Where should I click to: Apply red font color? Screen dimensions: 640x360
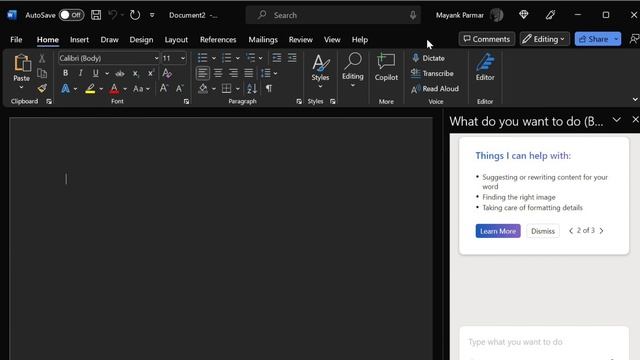click(114, 89)
